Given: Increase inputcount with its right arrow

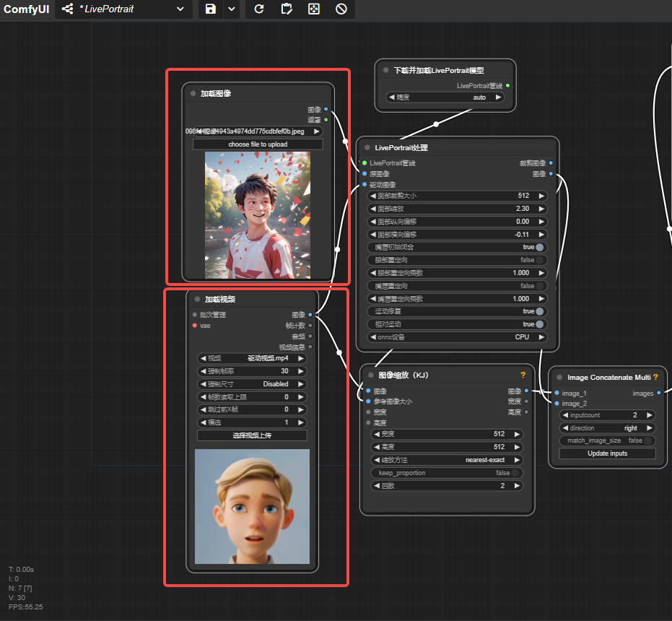Looking at the screenshot, I should pos(650,415).
